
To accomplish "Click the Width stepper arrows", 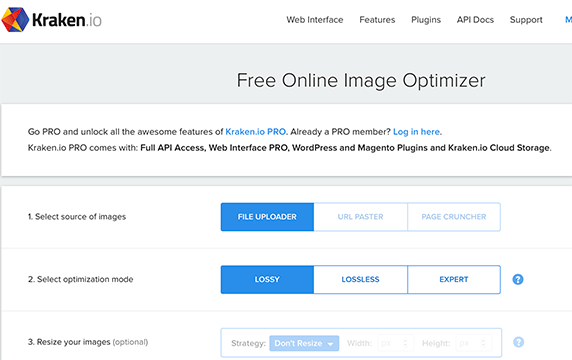I will (x=405, y=343).
